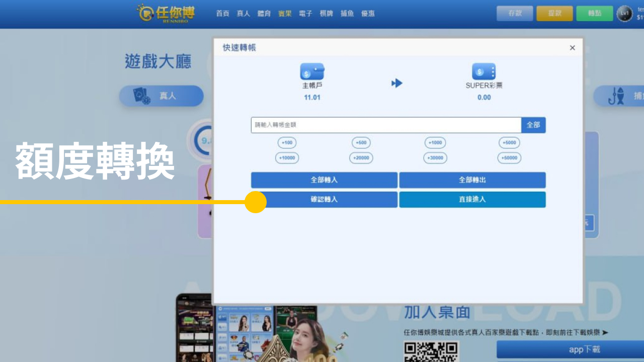Click 全部轉出 to transfer all out

(x=472, y=180)
